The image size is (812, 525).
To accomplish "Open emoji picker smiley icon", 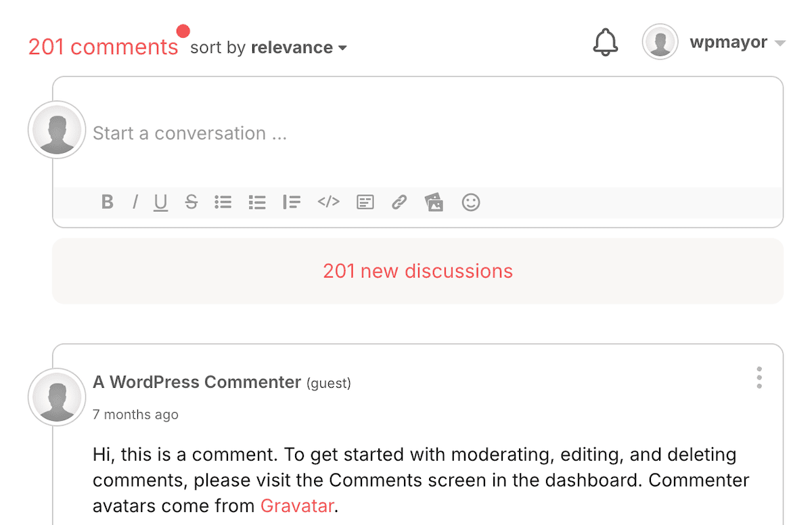I will (471, 202).
